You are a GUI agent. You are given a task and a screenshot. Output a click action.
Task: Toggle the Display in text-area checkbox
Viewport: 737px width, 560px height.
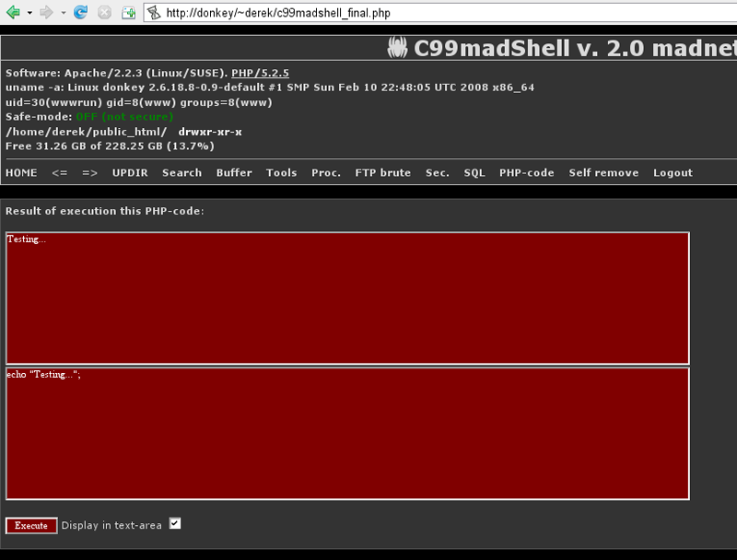[175, 523]
